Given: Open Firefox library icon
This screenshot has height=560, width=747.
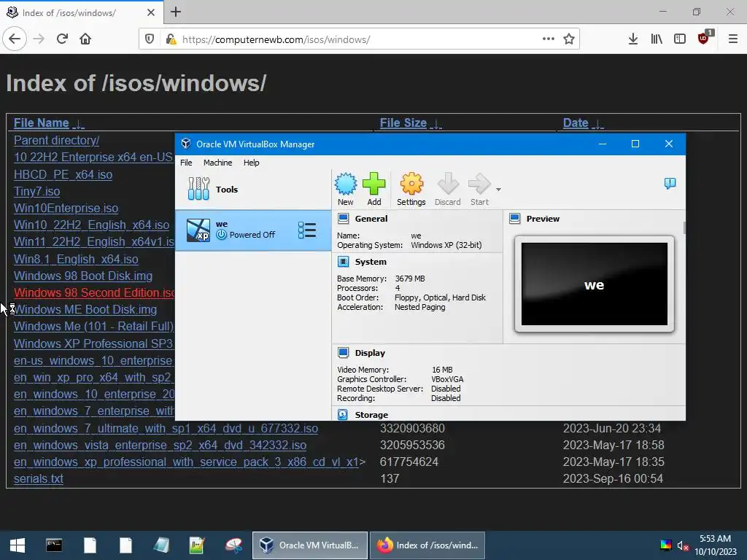Looking at the screenshot, I should click(657, 39).
